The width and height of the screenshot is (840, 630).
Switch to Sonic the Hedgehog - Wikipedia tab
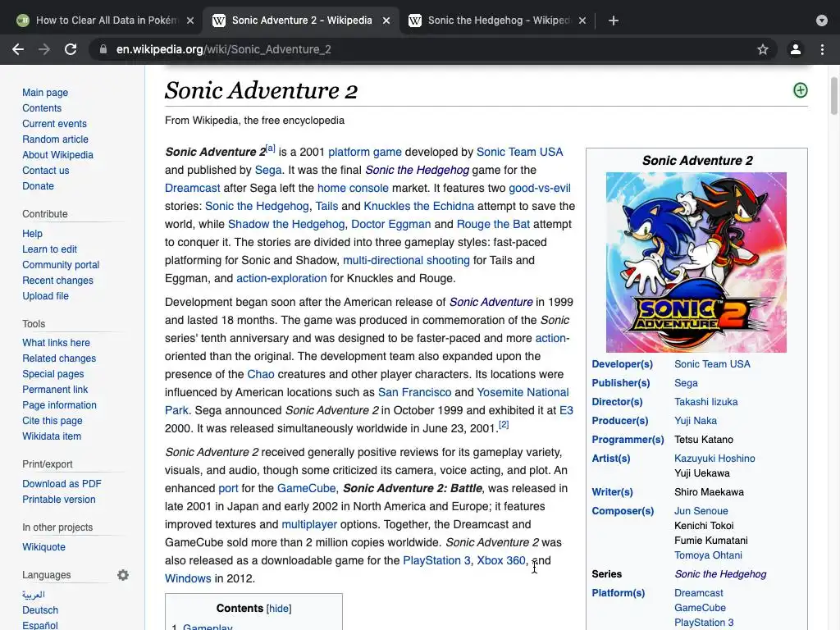pos(498,21)
